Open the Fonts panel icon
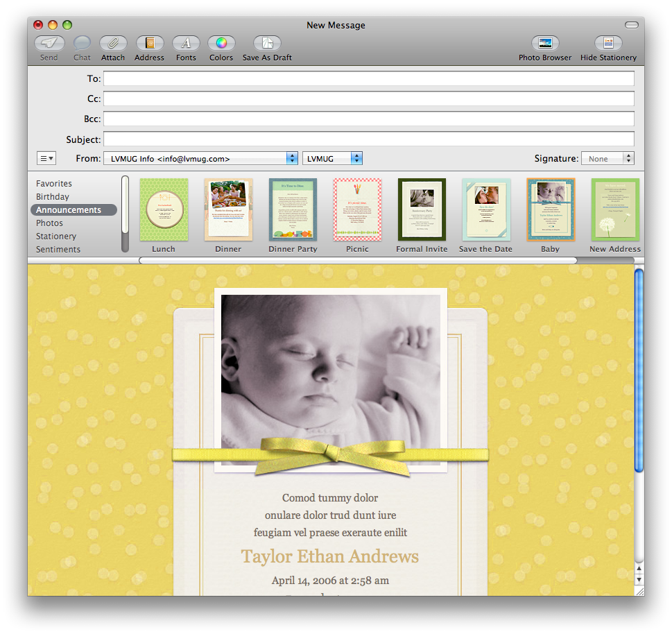This screenshot has height=634, width=672. pos(186,43)
